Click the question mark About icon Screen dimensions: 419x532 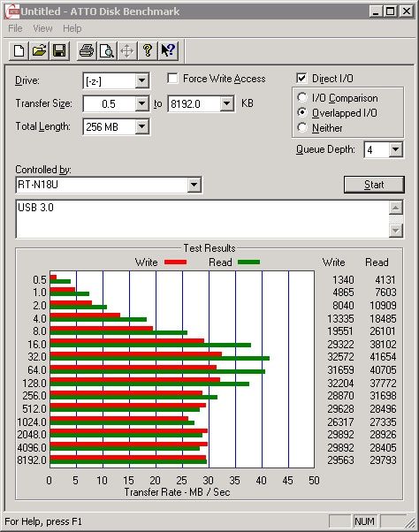pyautogui.click(x=148, y=51)
